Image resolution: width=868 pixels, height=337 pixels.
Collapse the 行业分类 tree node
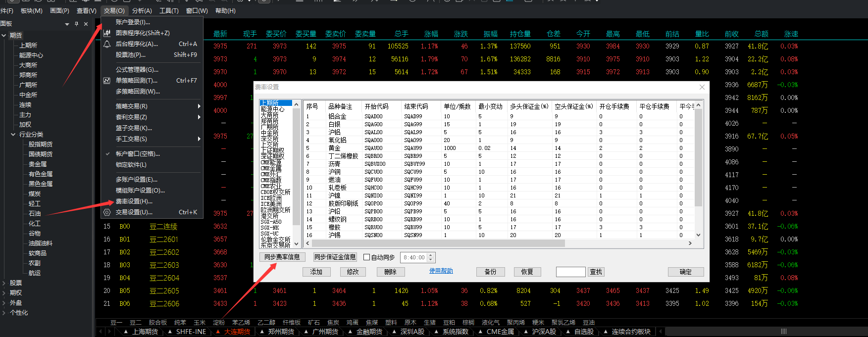[x=13, y=135]
